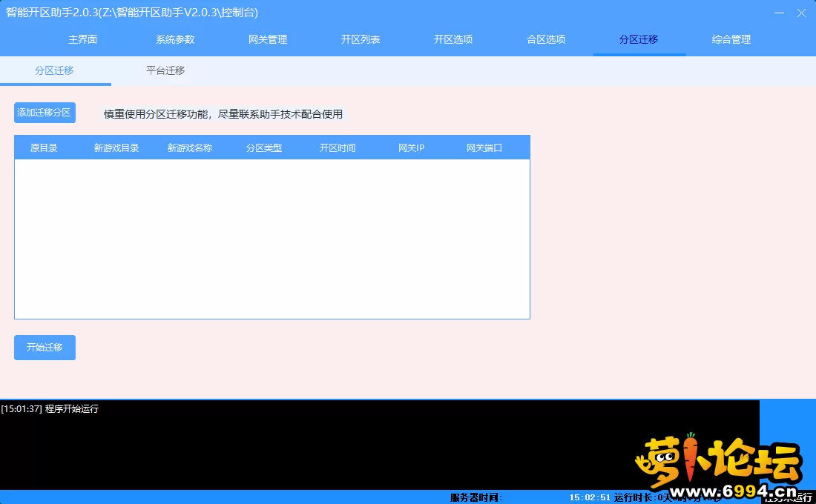Open the 综合管理 tab
The width and height of the screenshot is (816, 504).
[731, 40]
